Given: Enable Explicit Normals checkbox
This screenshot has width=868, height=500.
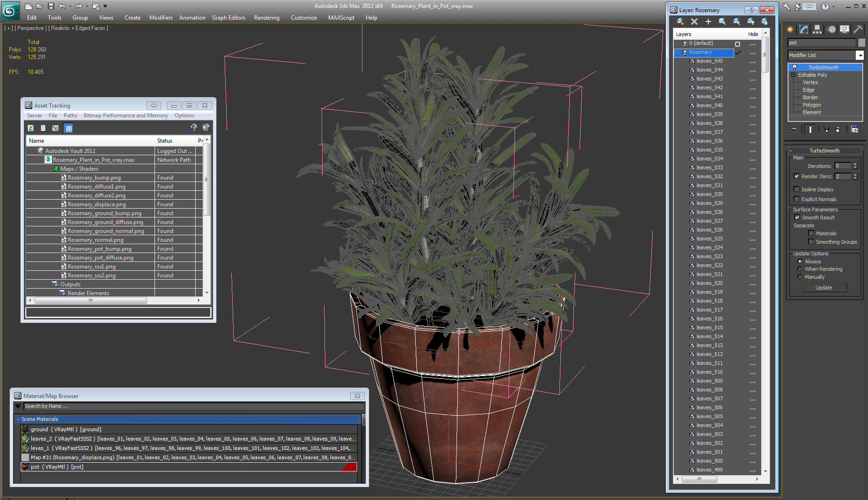Looking at the screenshot, I should pos(797,199).
